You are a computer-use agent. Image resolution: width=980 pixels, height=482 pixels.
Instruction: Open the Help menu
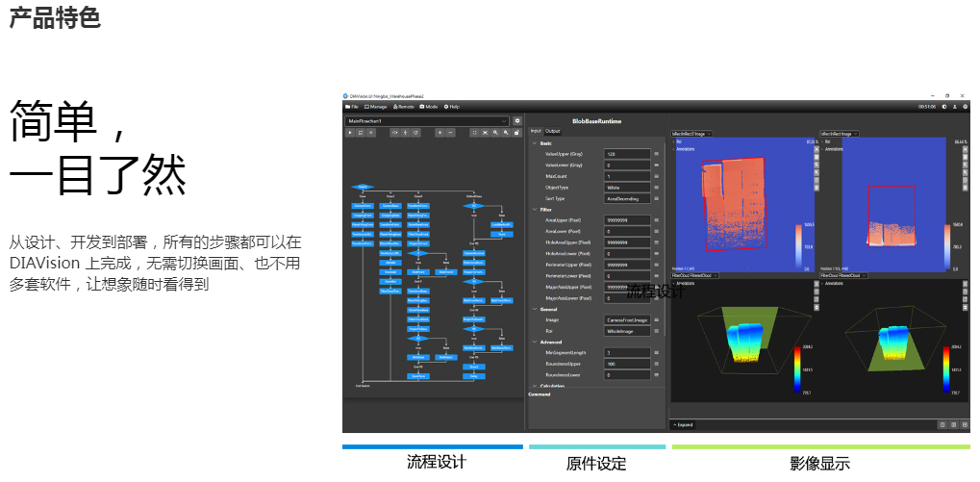point(451,107)
